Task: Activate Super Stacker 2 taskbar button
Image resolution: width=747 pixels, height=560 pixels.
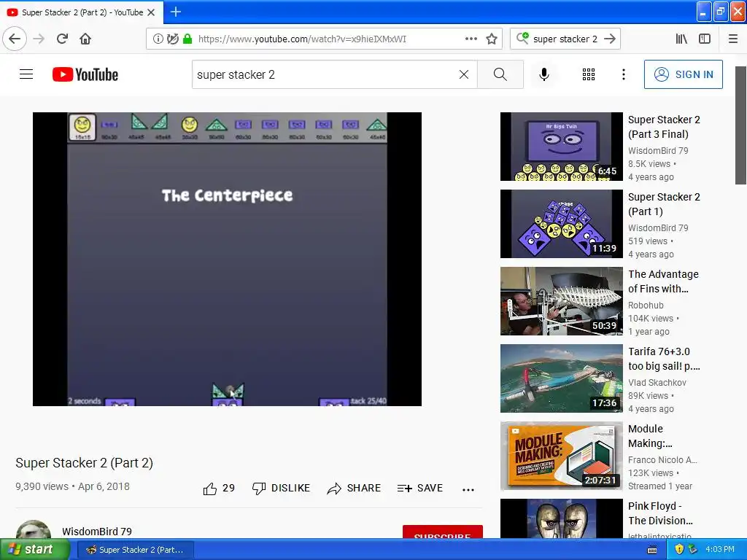Action: click(135, 550)
